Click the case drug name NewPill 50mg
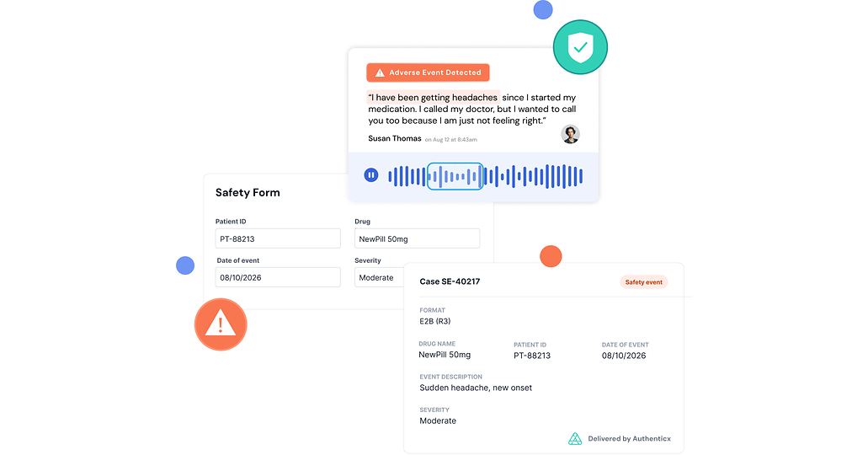Viewport: 868px width, 455px height. coord(445,355)
